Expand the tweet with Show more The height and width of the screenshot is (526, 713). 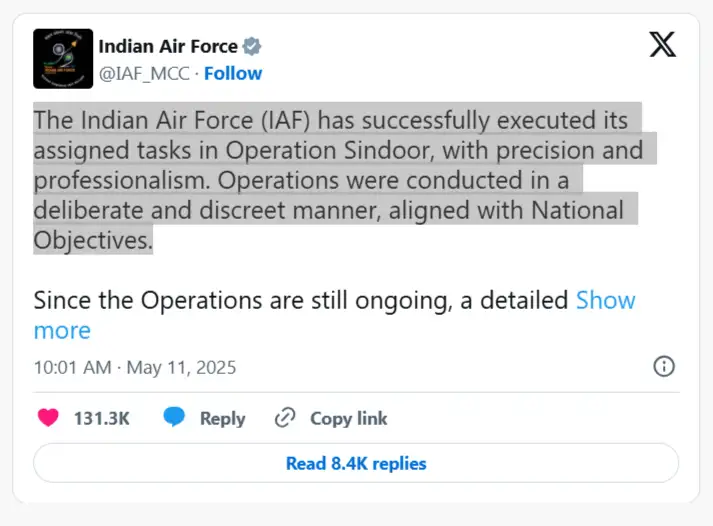click(605, 301)
